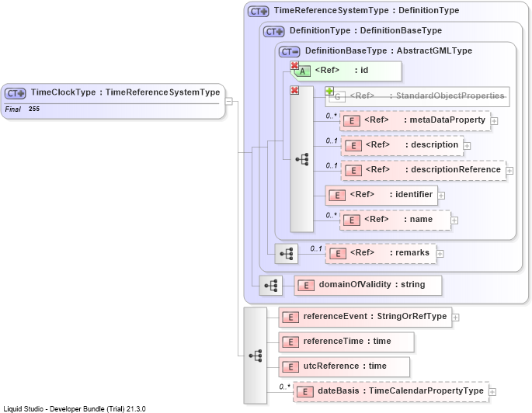The height and width of the screenshot is (413, 532).
Task: Select TimeClockType : TimeReferenceSystemType label
Action: (125, 92)
